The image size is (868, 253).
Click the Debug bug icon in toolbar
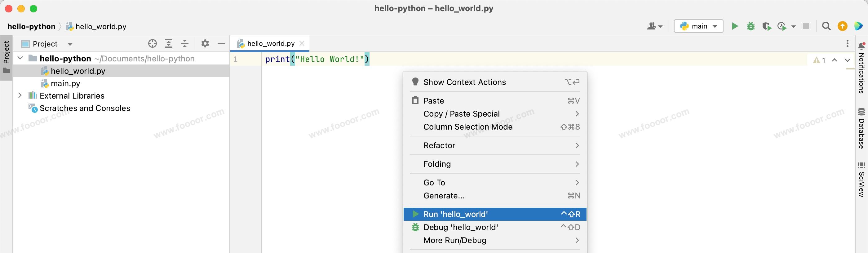751,26
